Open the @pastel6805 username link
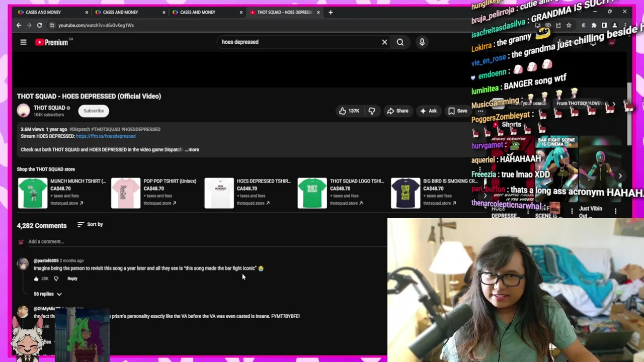 click(46, 260)
